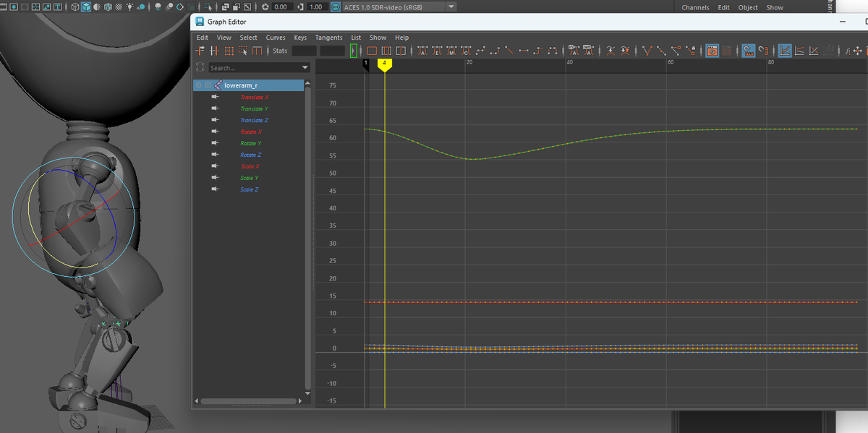
Task: Set Auto tangents on the curves
Action: tap(423, 51)
